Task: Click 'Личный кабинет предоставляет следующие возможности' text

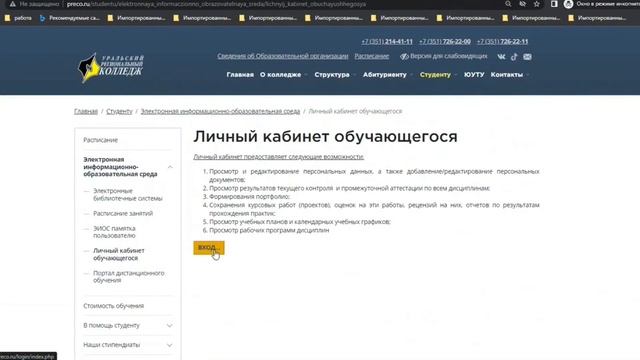Action: point(278,157)
